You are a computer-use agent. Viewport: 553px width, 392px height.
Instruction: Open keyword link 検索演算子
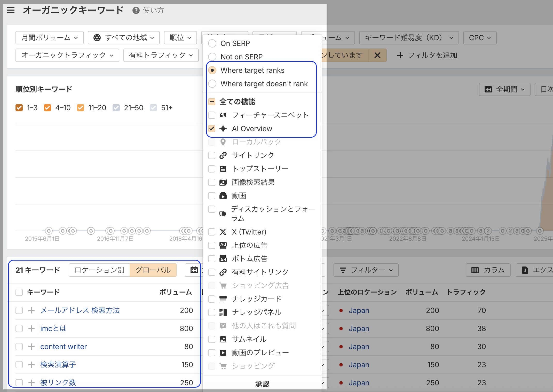coord(58,365)
